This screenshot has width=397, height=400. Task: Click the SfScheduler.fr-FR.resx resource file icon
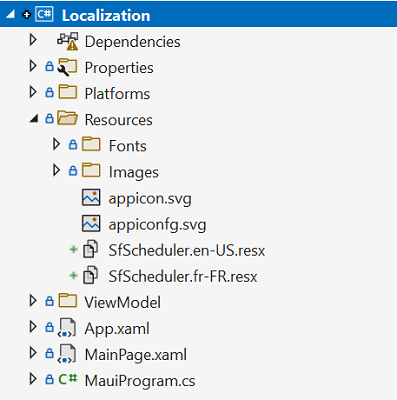pos(90,275)
